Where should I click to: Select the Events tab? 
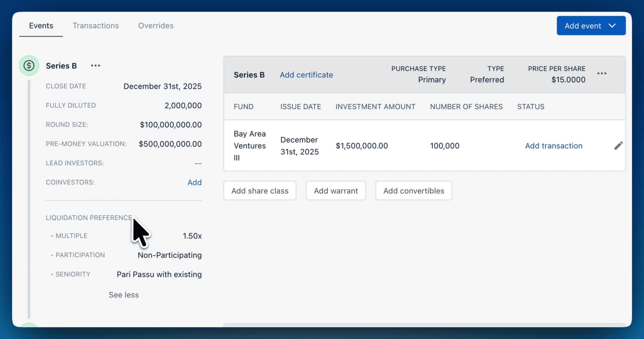coord(41,26)
